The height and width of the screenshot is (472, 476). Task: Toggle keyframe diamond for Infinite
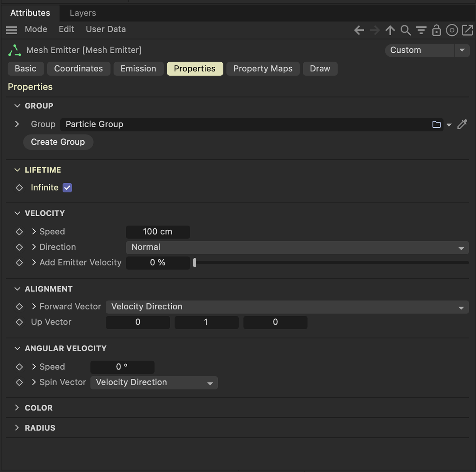[x=19, y=188]
